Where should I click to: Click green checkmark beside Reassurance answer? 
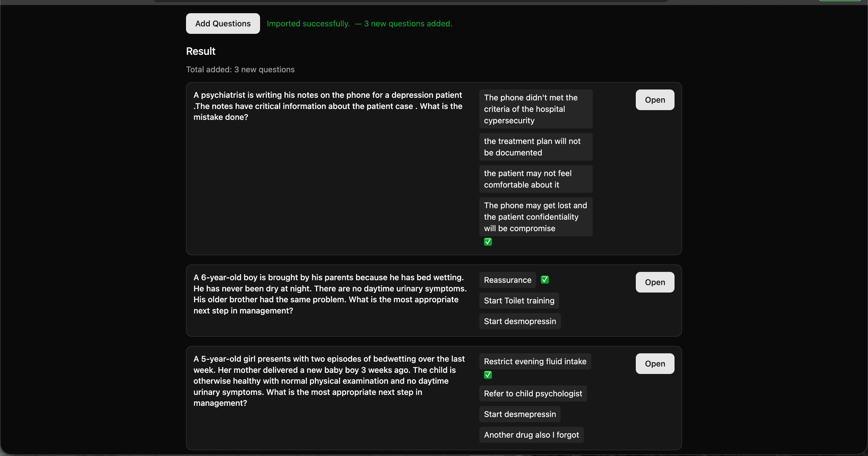coord(545,280)
